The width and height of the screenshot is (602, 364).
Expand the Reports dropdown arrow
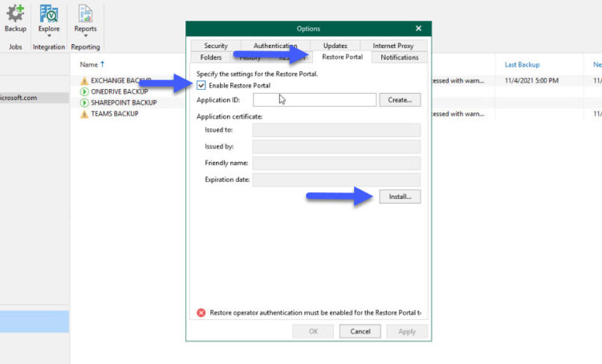click(x=86, y=35)
